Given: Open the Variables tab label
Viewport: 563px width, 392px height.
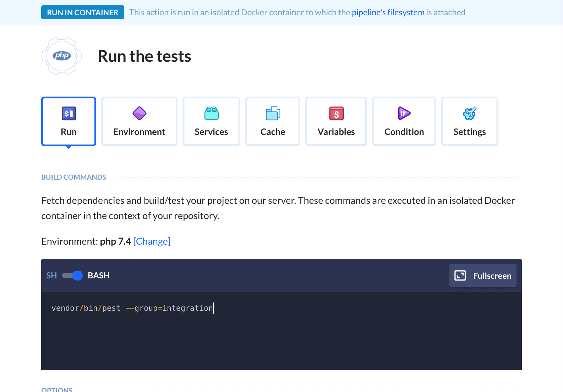Looking at the screenshot, I should (x=336, y=132).
